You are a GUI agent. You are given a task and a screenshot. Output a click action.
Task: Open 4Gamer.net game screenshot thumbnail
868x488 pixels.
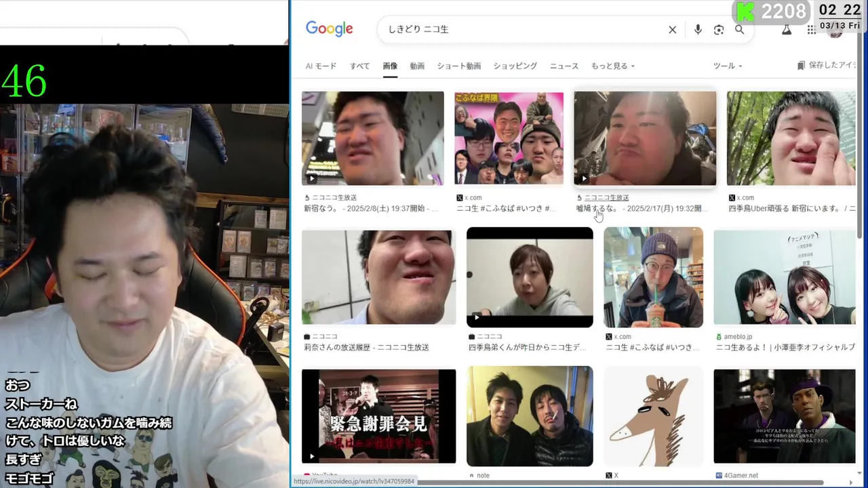(x=785, y=416)
